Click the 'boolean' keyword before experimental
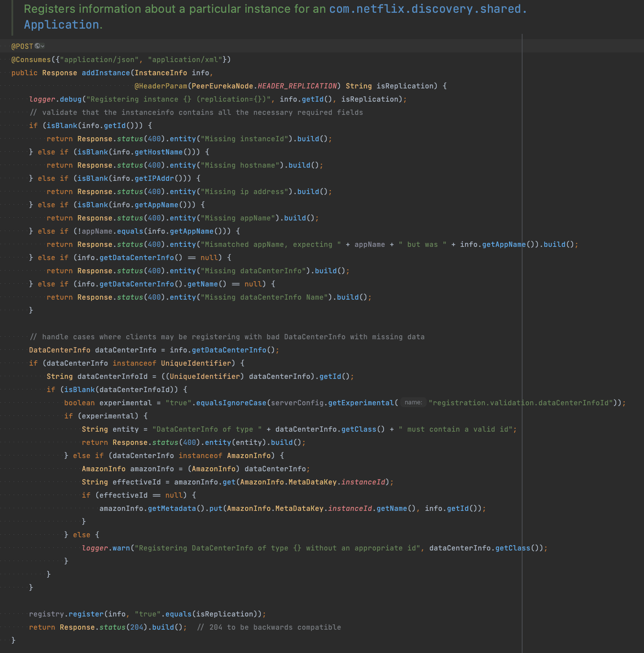The height and width of the screenshot is (653, 644). pos(80,403)
